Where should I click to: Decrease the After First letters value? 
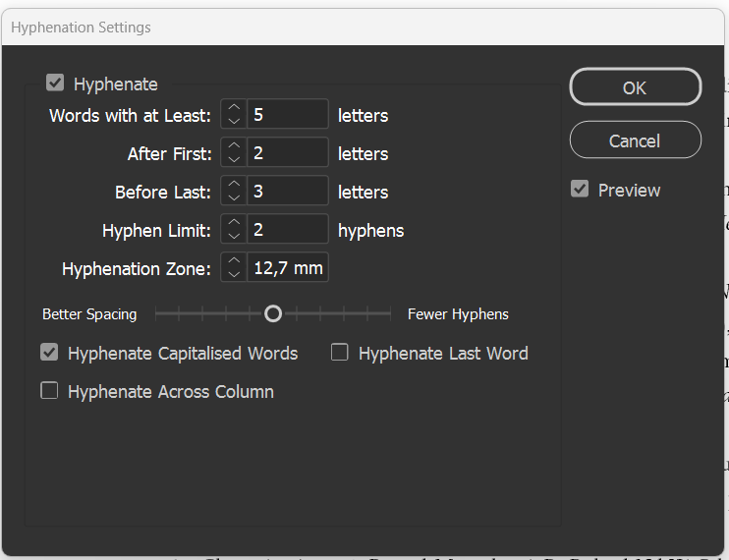(234, 160)
